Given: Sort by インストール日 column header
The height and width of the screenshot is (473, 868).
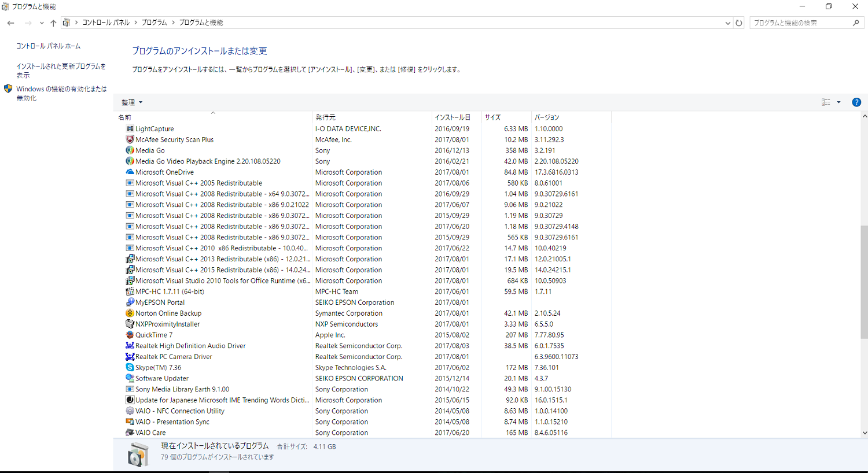Looking at the screenshot, I should coord(453,117).
